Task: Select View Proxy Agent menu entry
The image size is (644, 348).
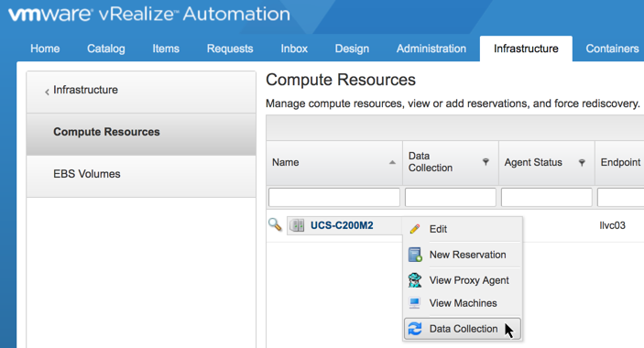Action: [462, 280]
